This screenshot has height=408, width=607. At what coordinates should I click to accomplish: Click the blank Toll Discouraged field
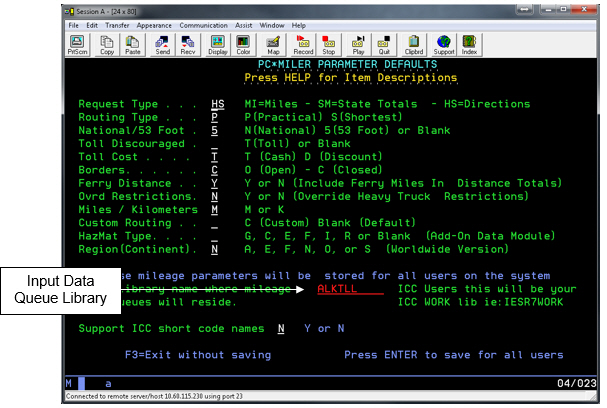coord(214,144)
